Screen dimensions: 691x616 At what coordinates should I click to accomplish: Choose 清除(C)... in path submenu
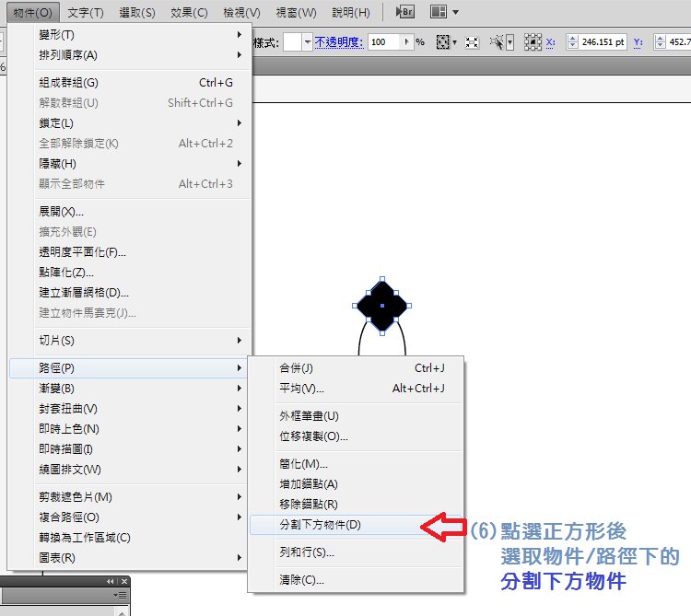pos(356,580)
